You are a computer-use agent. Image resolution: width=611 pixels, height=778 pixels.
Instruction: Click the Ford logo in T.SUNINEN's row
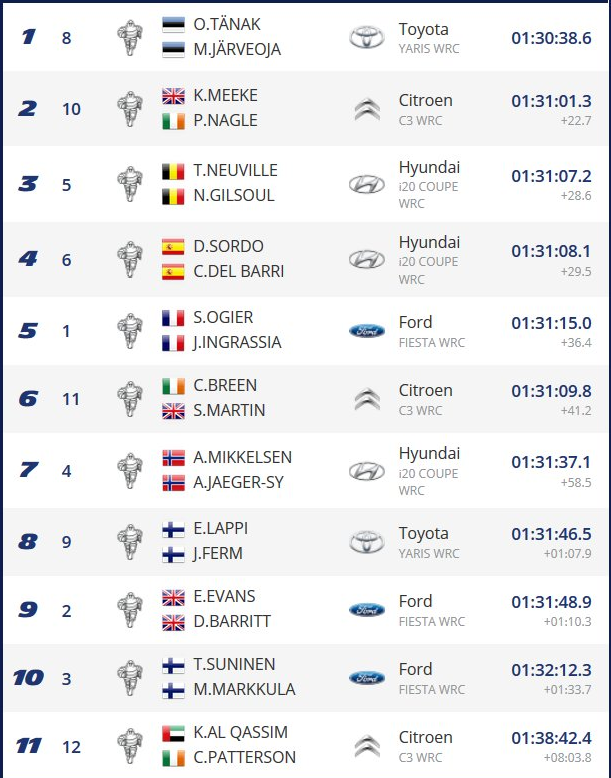pos(366,678)
